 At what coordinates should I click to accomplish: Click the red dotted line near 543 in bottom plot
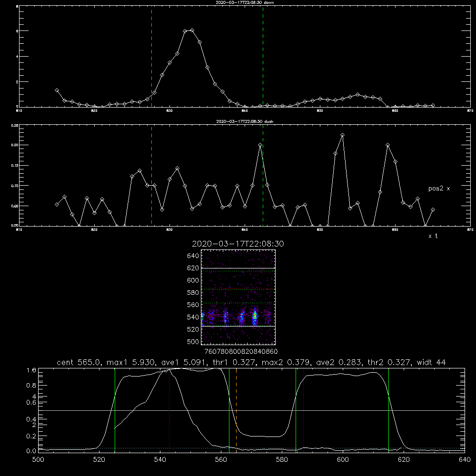tap(169, 410)
